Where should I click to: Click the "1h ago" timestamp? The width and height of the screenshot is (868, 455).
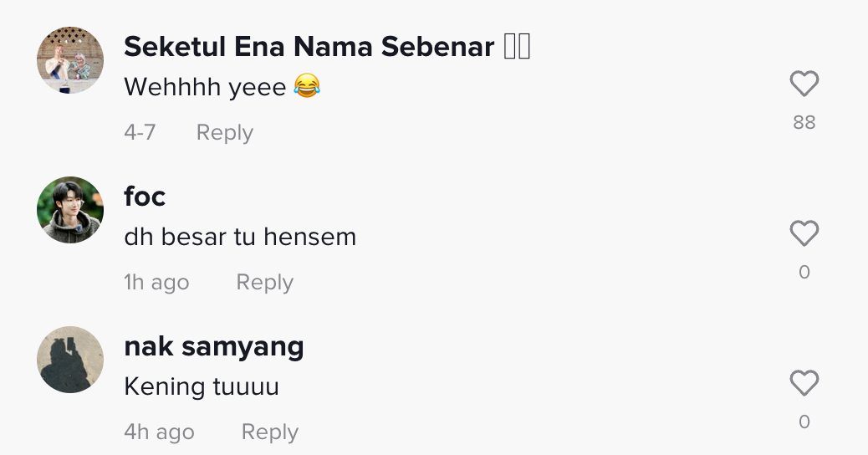pyautogui.click(x=156, y=283)
